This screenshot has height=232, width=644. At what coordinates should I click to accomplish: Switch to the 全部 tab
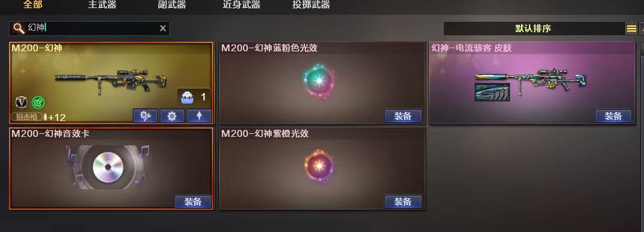click(x=33, y=5)
